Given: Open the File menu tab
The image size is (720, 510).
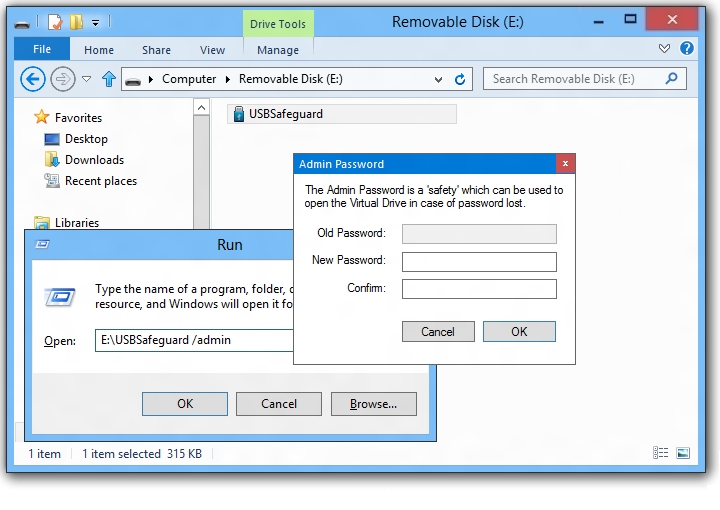Looking at the screenshot, I should (x=42, y=49).
